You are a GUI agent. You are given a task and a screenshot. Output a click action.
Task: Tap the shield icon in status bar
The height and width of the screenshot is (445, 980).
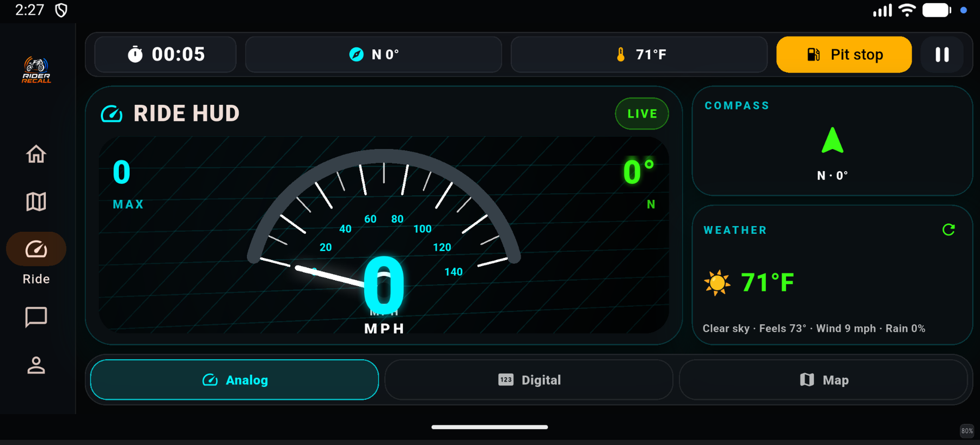62,10
